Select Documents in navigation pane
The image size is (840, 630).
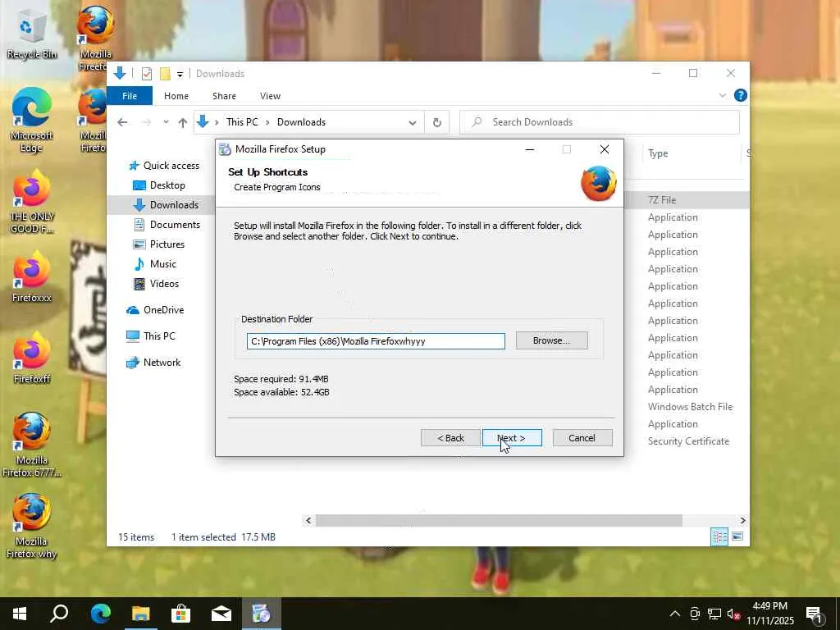tap(167, 225)
